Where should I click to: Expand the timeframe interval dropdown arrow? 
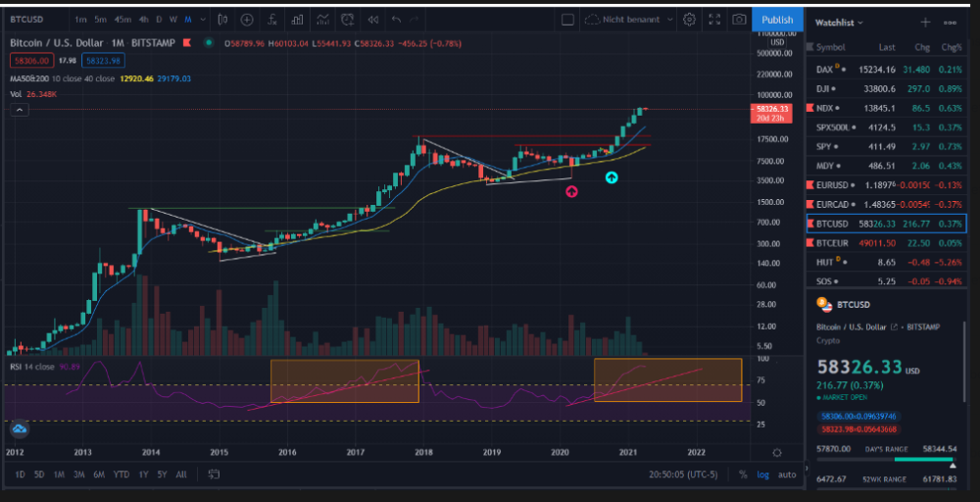(x=204, y=20)
